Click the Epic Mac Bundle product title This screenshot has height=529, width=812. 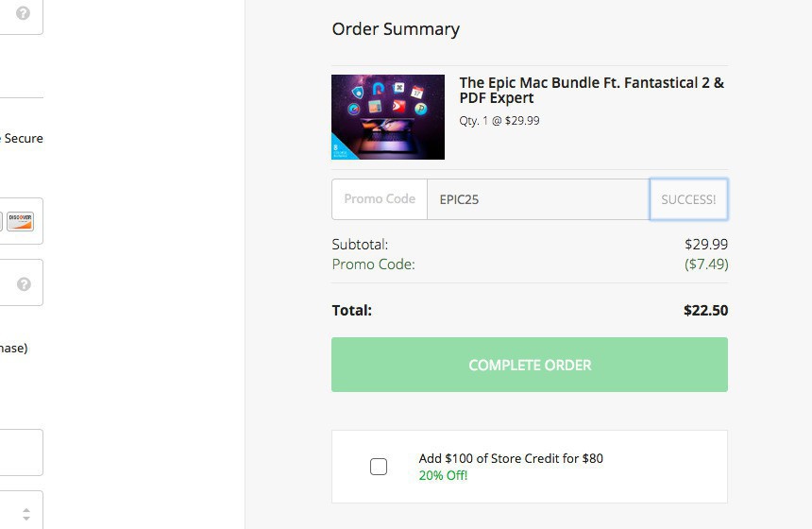coord(591,91)
